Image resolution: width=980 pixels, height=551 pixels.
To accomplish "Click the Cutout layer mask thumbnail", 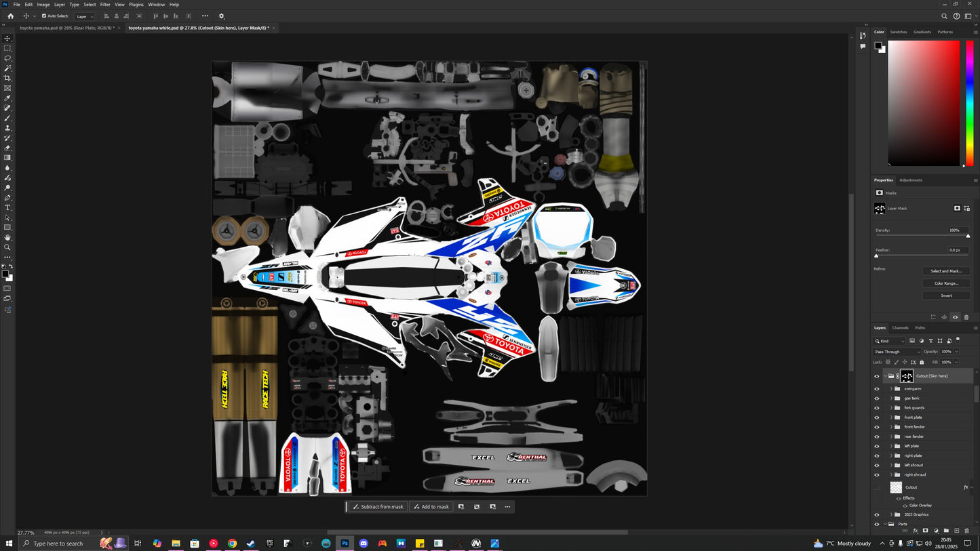I will point(907,376).
